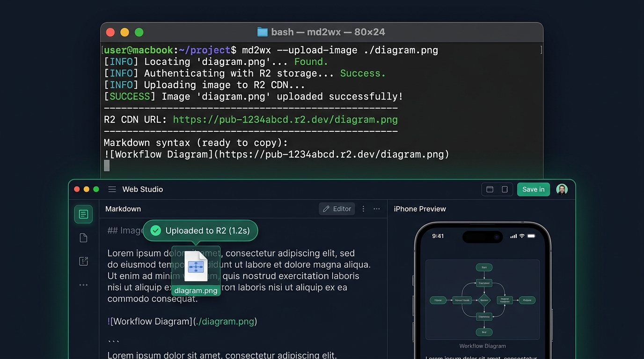The width and height of the screenshot is (644, 359).
Task: Click the Markdown syntax image line in terminal
Action: [276, 154]
